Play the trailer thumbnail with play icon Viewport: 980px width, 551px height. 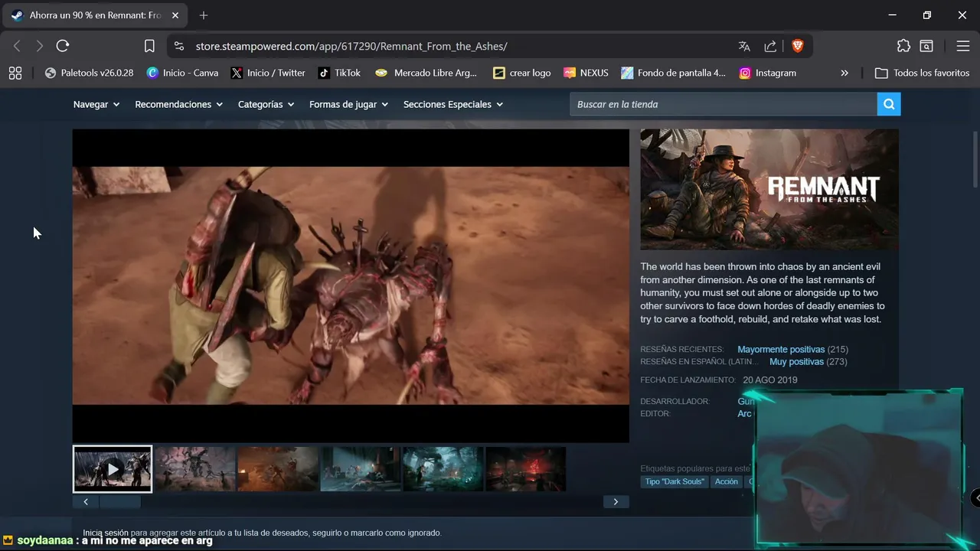coord(113,469)
